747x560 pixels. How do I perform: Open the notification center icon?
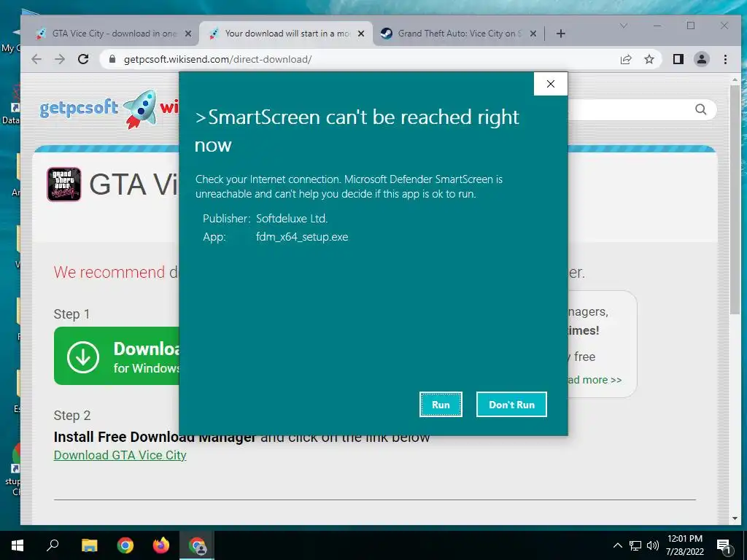(724, 546)
